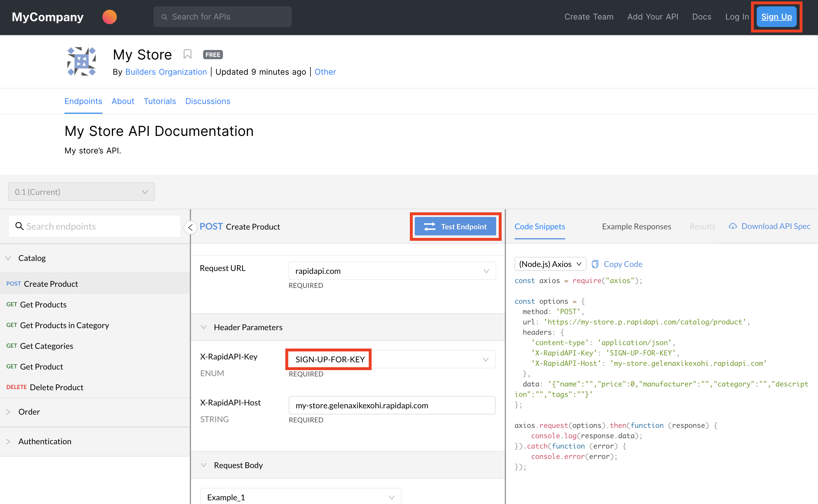Select POST Create Product endpoint in sidebar
The width and height of the screenshot is (818, 504).
tap(95, 284)
